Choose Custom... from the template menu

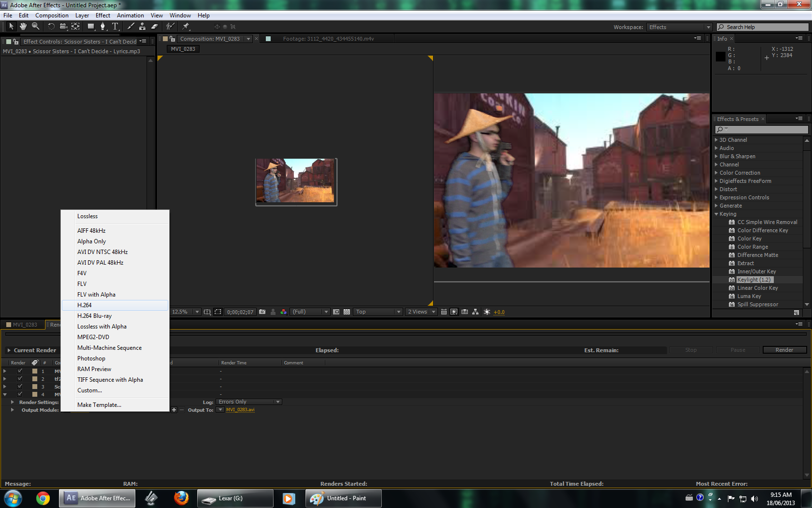tap(115, 390)
